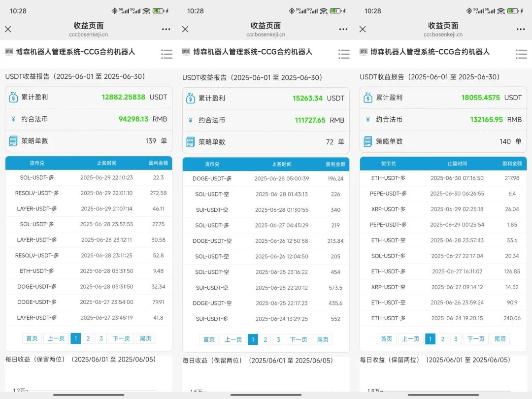Open the hamburger menu beside left report title
Screen dimensions: 532x399
click(x=167, y=54)
